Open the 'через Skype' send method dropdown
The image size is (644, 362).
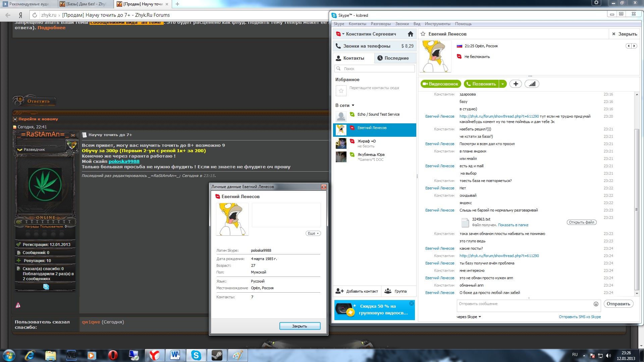point(469,317)
